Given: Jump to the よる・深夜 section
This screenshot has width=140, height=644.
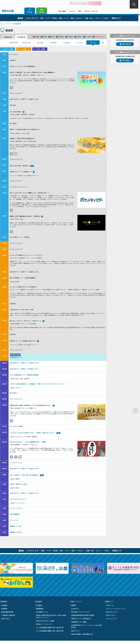Looking at the screenshot, I should click(x=40, y=49).
